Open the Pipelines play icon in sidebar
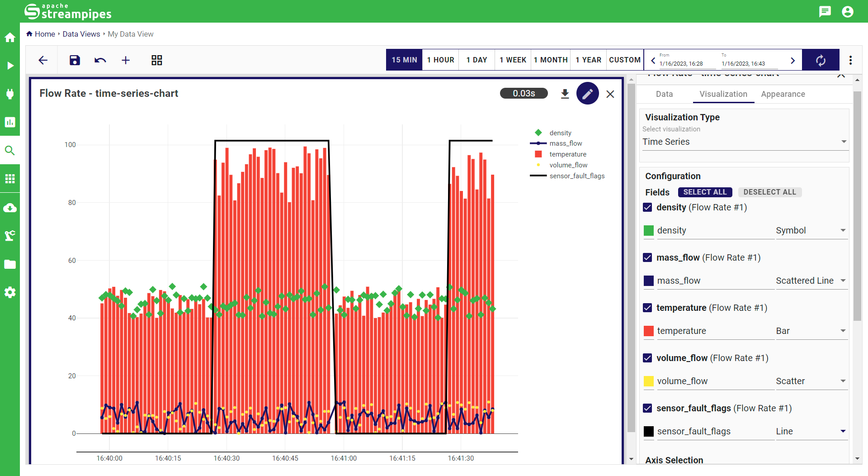Image resolution: width=868 pixels, height=476 pixels. click(x=10, y=66)
